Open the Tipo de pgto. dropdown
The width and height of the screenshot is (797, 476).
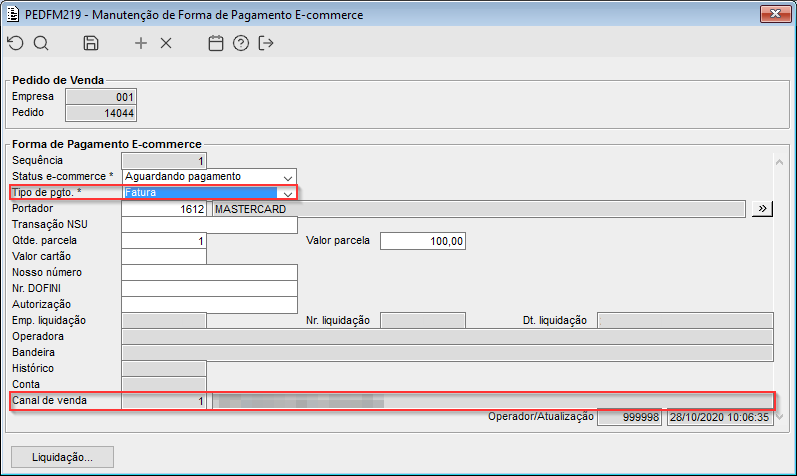[x=288, y=193]
